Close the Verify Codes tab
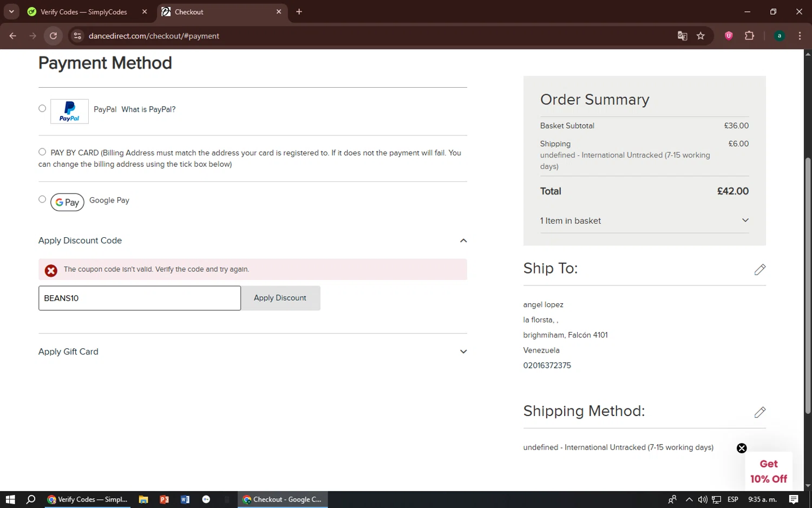The width and height of the screenshot is (812, 508). click(145, 12)
